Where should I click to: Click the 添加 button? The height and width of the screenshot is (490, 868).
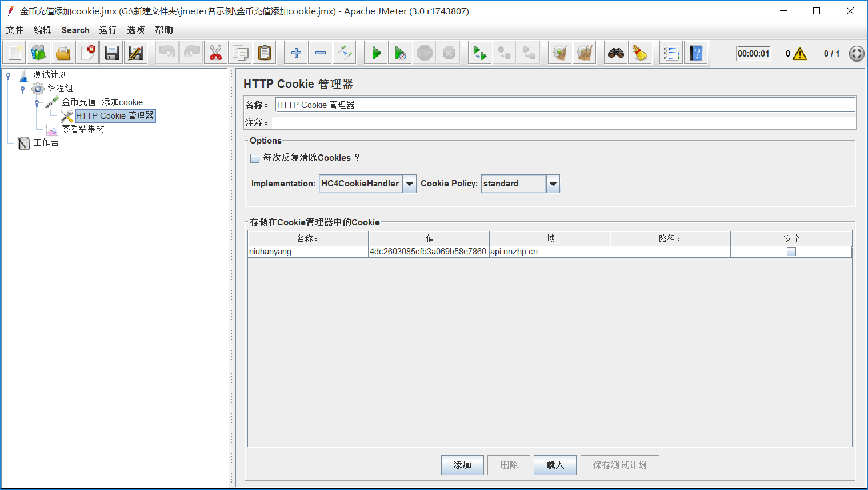pyautogui.click(x=462, y=465)
